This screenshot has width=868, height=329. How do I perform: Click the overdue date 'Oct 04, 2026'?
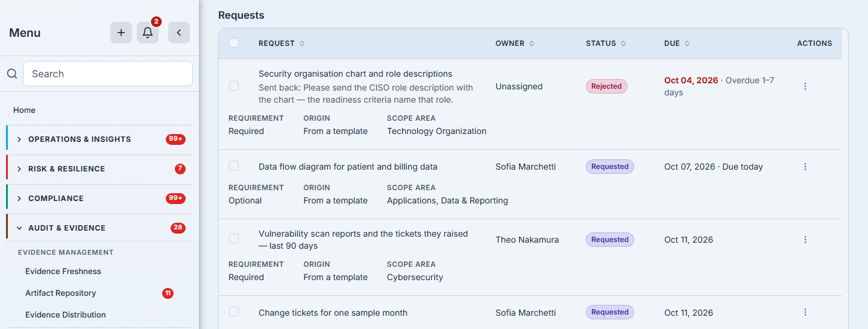pos(691,80)
